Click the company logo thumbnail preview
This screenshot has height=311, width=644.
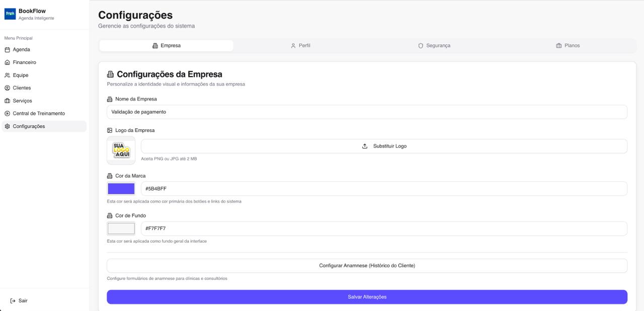click(x=121, y=150)
